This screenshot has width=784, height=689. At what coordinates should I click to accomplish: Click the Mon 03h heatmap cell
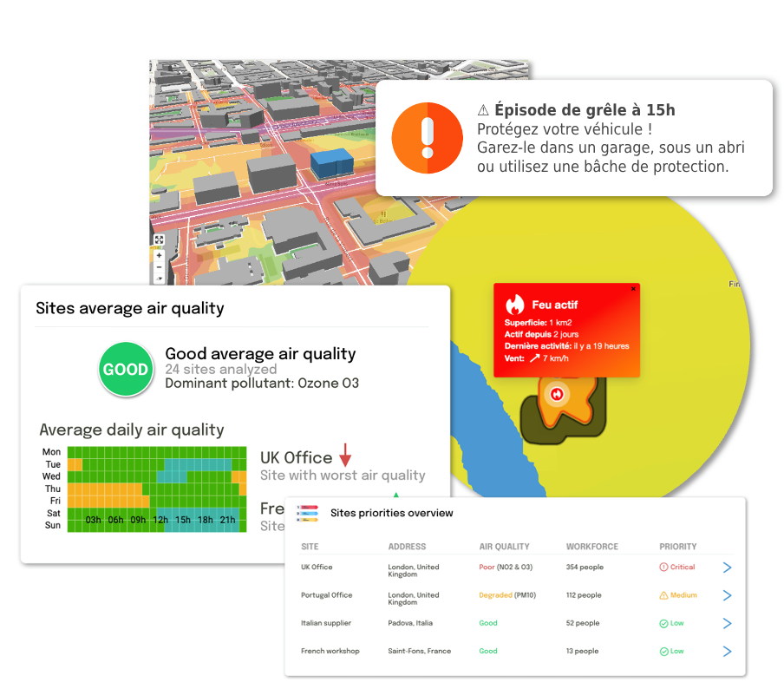coord(95,452)
